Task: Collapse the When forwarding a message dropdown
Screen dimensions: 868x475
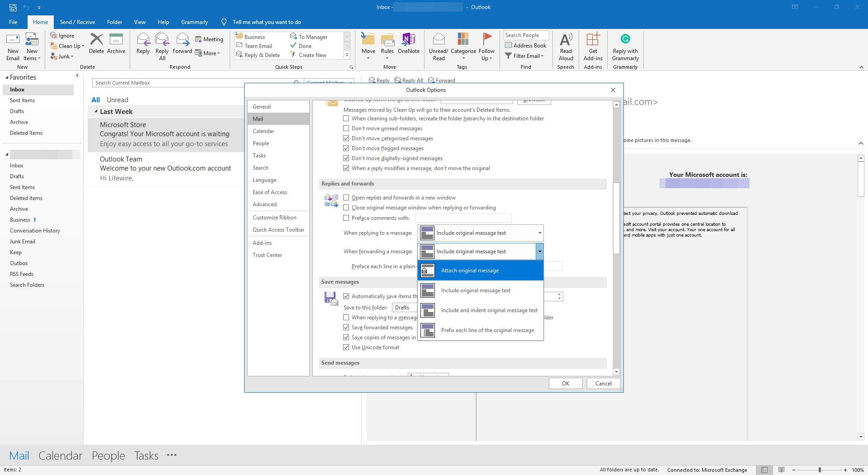Action: (539, 252)
